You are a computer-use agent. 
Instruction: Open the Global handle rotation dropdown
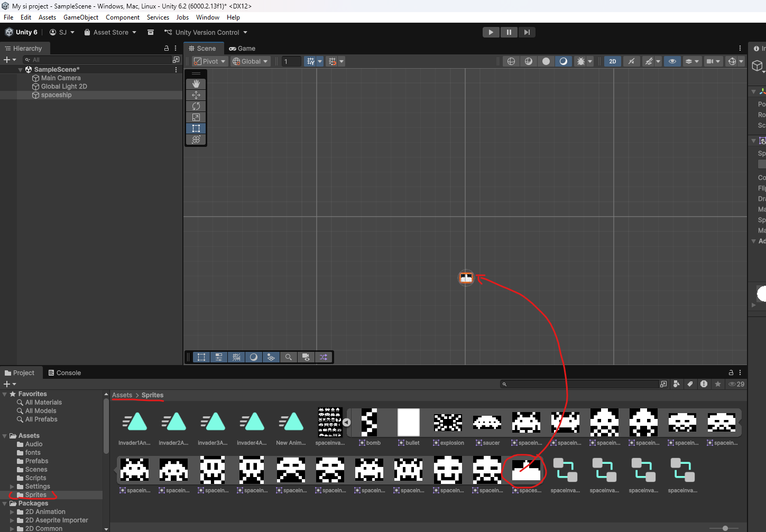(251, 61)
